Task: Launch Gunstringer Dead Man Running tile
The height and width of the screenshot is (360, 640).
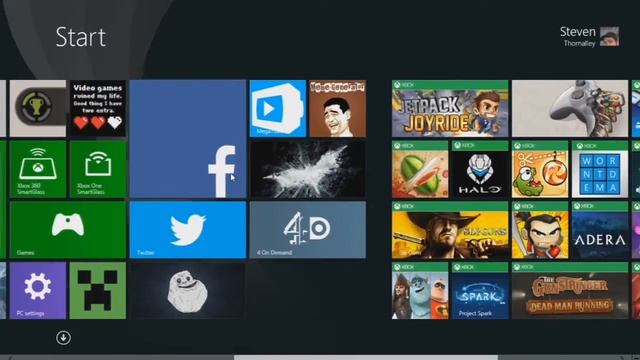Action: tap(570, 291)
